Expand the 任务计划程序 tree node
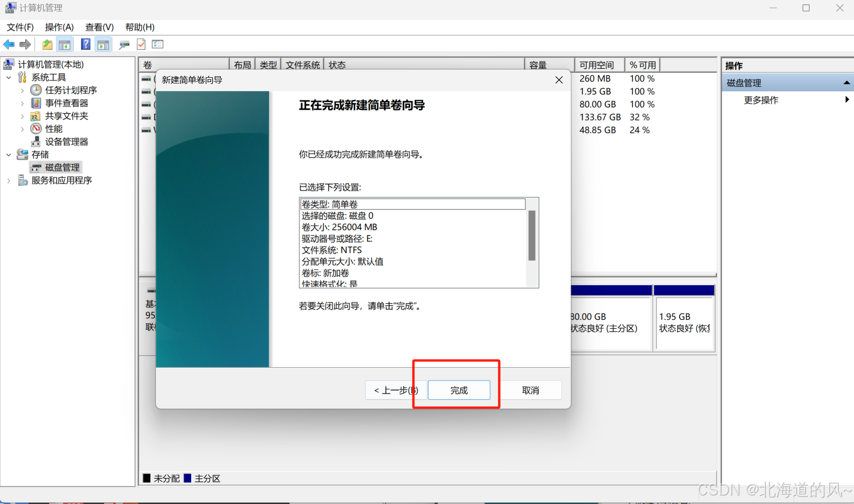 coord(22,90)
